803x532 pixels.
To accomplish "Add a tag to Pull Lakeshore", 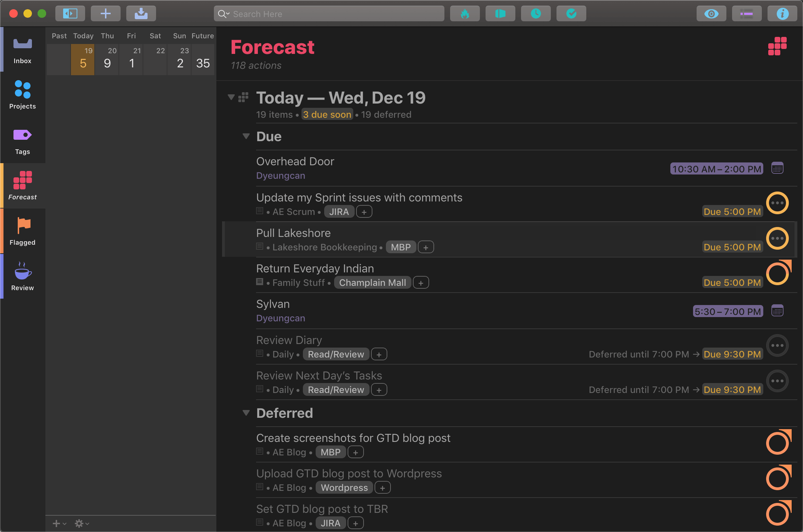I will (x=426, y=247).
